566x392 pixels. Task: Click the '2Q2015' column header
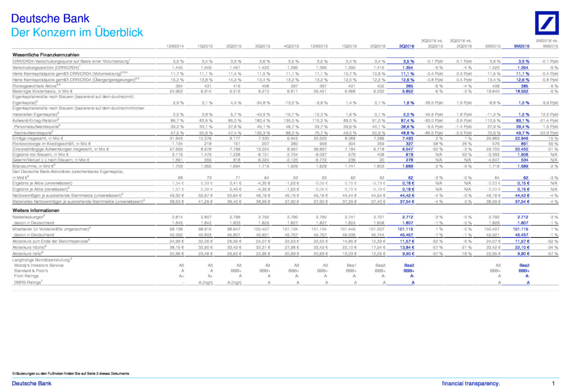tap(234, 46)
